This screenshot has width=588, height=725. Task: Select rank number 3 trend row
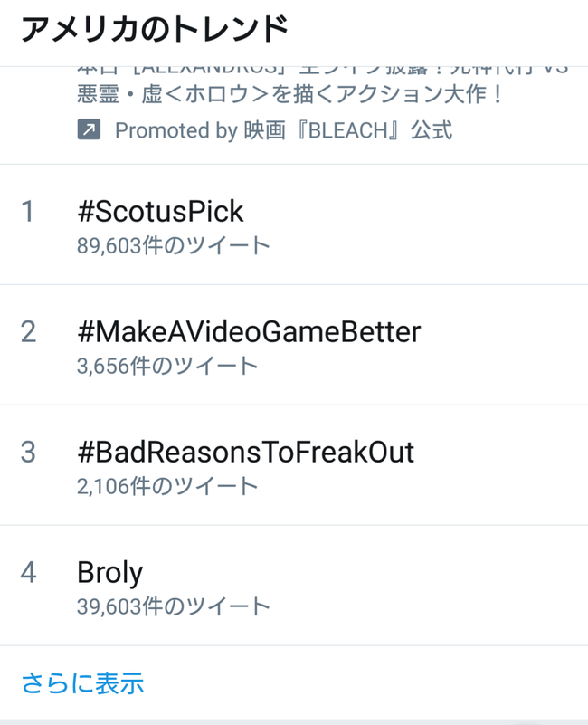pos(294,465)
